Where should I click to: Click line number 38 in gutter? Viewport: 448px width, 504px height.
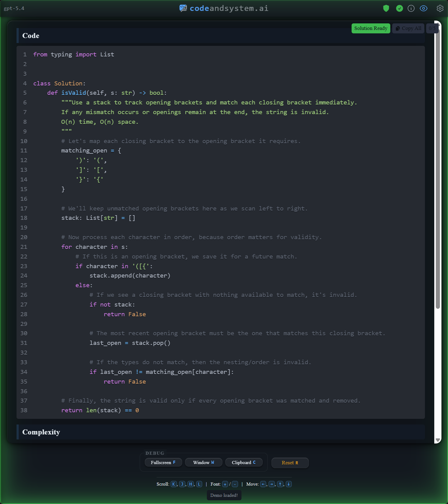click(24, 410)
